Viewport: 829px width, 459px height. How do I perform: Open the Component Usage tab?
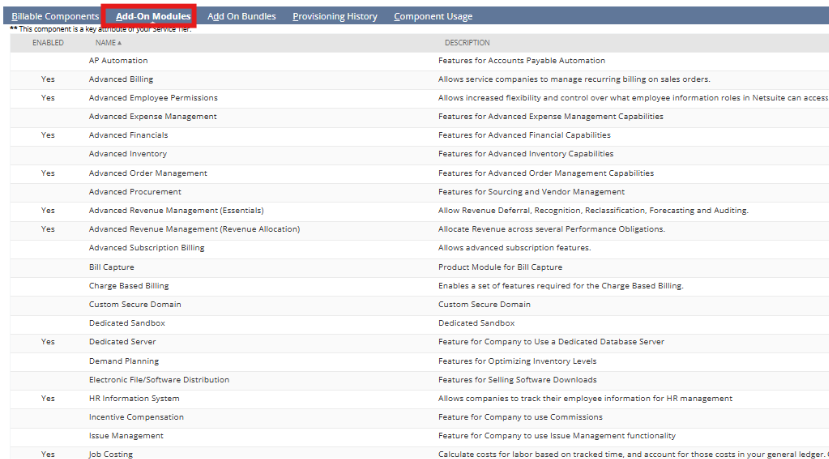click(x=433, y=16)
